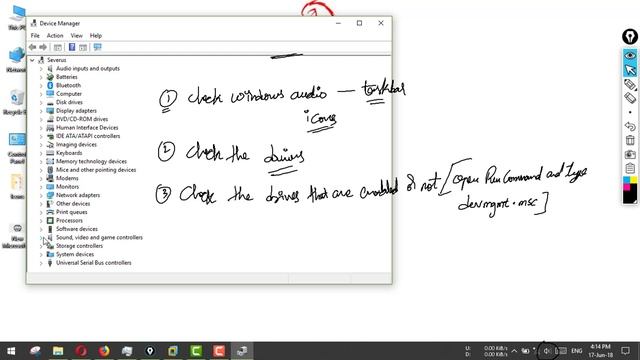Collapse the Severus root node
The height and width of the screenshot is (360, 640).
pyautogui.click(x=32, y=60)
